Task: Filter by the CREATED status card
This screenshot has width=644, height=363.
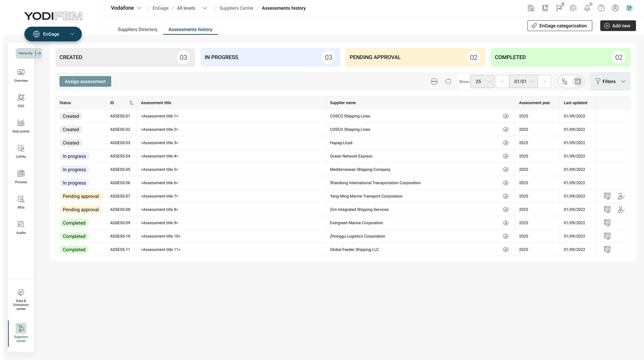Action: point(125,57)
